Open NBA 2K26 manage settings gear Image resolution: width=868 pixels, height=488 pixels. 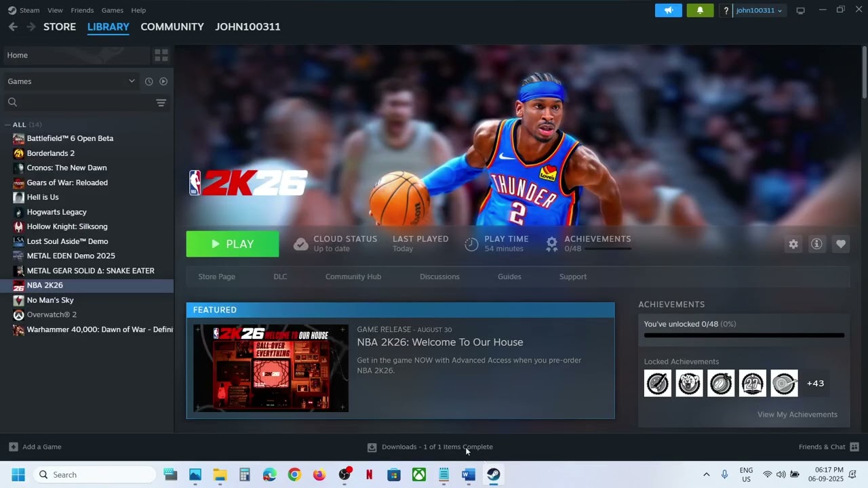pos(793,244)
